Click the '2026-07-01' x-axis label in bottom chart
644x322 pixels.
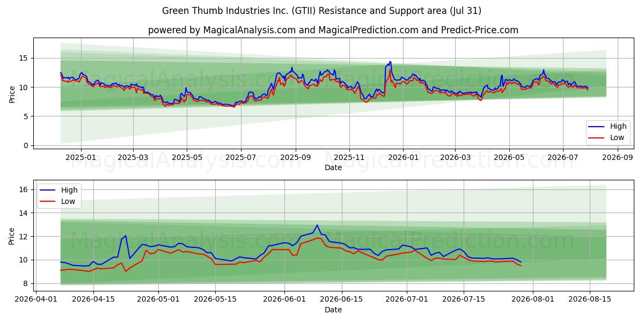click(x=406, y=300)
